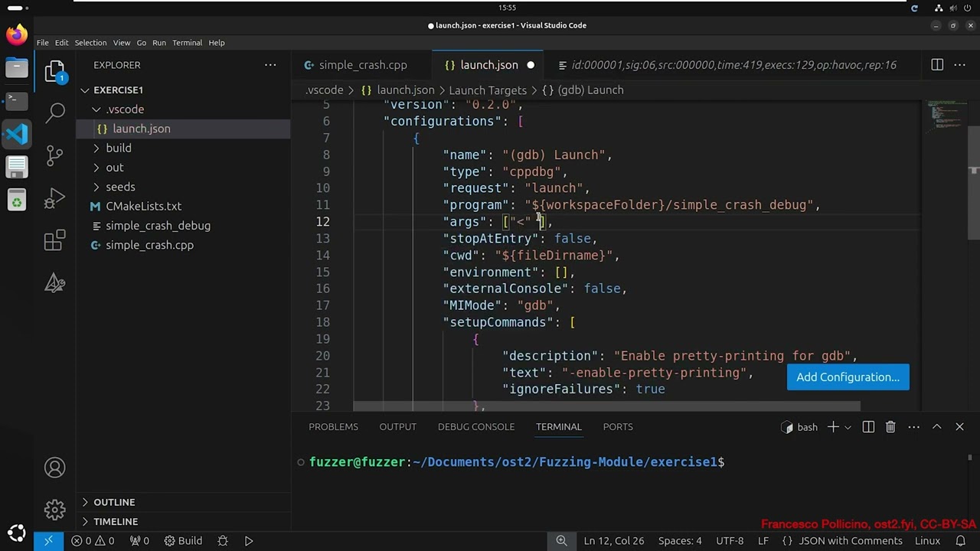Open the Extensions view
Image resolution: width=980 pixels, height=551 pixels.
[55, 241]
